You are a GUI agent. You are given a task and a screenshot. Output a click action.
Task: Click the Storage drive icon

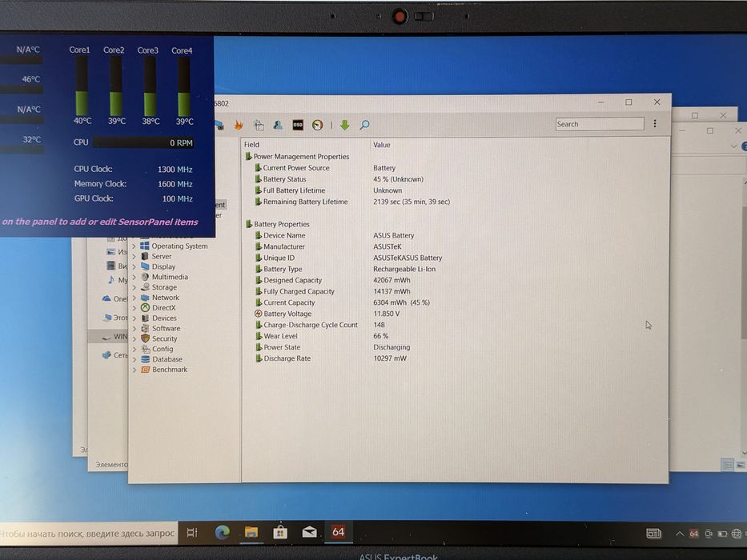pos(145,287)
